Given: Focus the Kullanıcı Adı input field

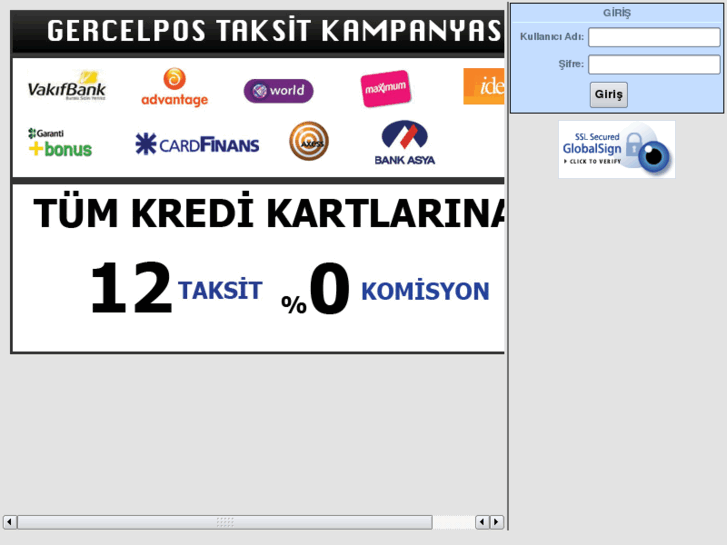Looking at the screenshot, I should point(654,37).
